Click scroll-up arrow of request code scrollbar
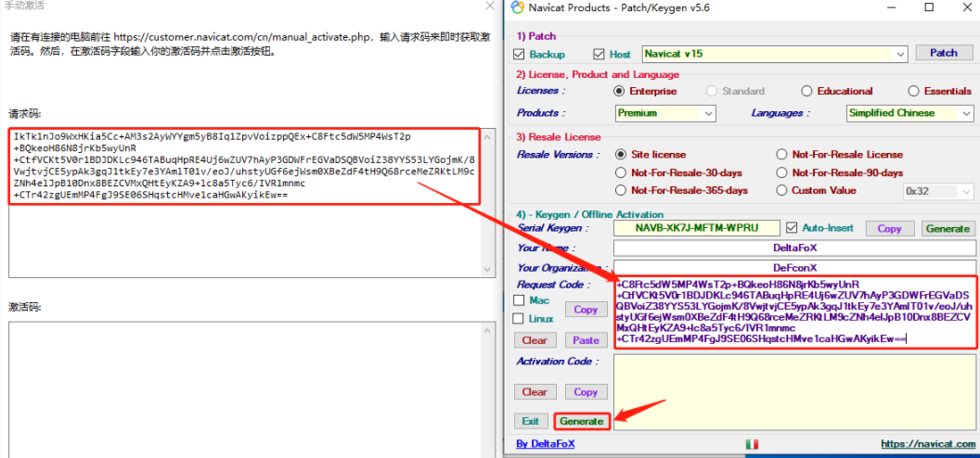Image resolution: width=980 pixels, height=458 pixels. pyautogui.click(x=489, y=135)
